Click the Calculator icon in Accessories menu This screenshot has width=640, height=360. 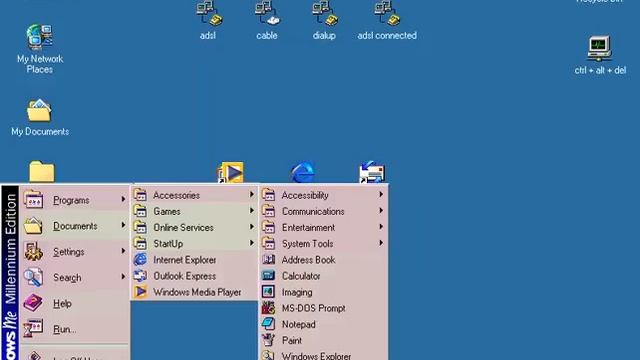pyautogui.click(x=268, y=276)
